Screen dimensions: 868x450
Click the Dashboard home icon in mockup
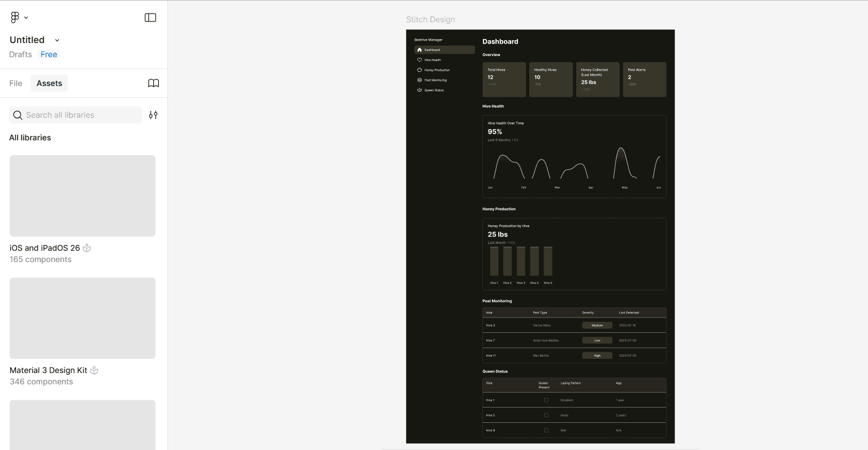420,50
